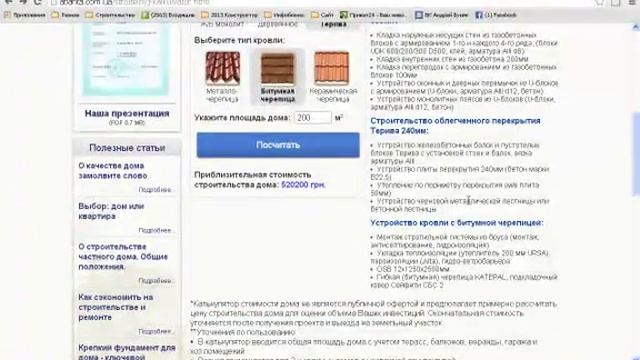The height and width of the screenshot is (360, 640).
Task: Open the Строительство bookmarks folder
Action: click(111, 15)
